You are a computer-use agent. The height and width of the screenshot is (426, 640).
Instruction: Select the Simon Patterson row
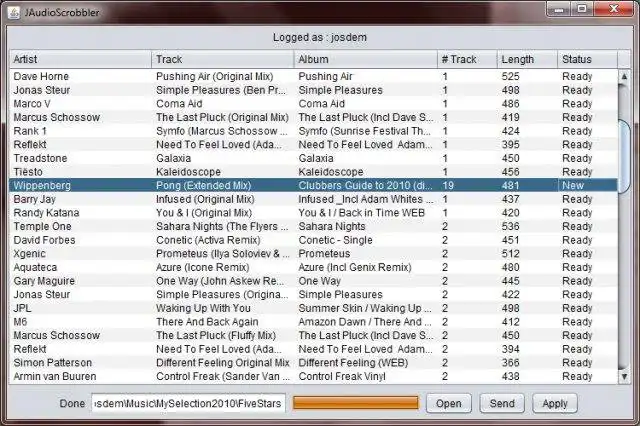[313, 362]
